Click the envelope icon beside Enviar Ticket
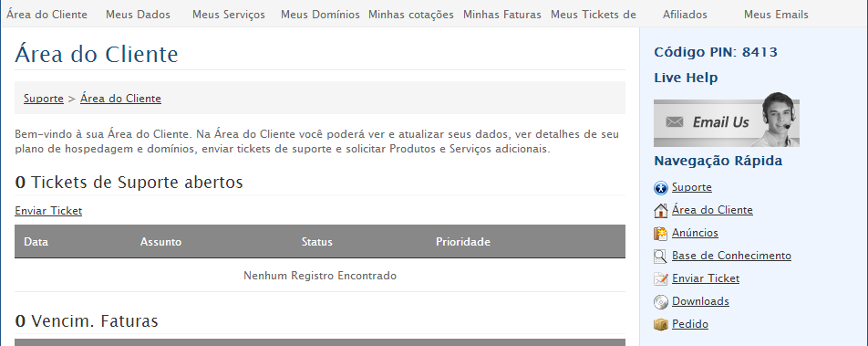 pyautogui.click(x=660, y=279)
